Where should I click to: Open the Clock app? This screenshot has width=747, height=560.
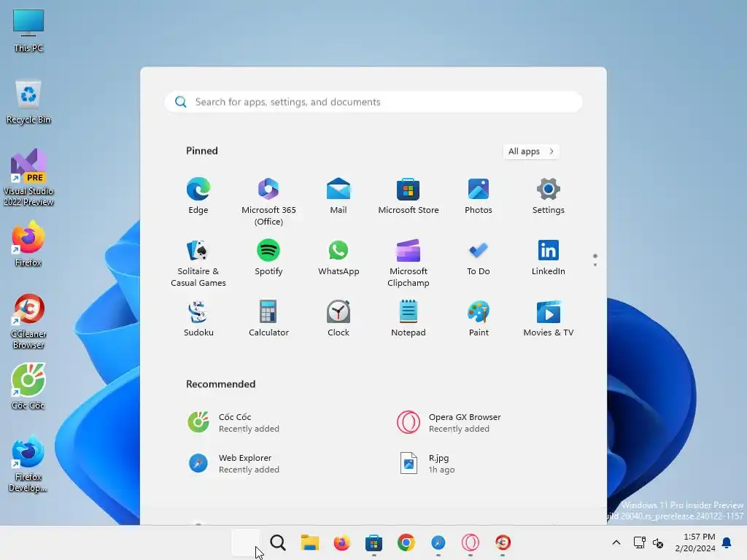pyautogui.click(x=338, y=319)
